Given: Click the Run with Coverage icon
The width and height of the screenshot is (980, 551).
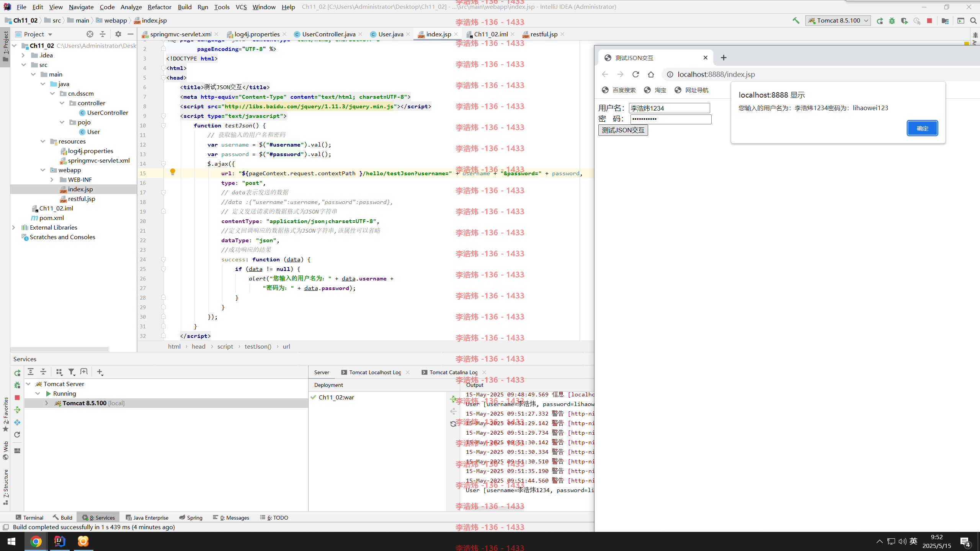Looking at the screenshot, I should [904, 21].
